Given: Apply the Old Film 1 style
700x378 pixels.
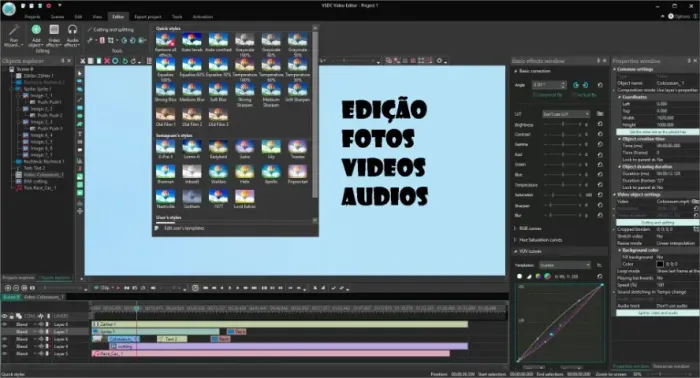Looking at the screenshot, I should [165, 117].
